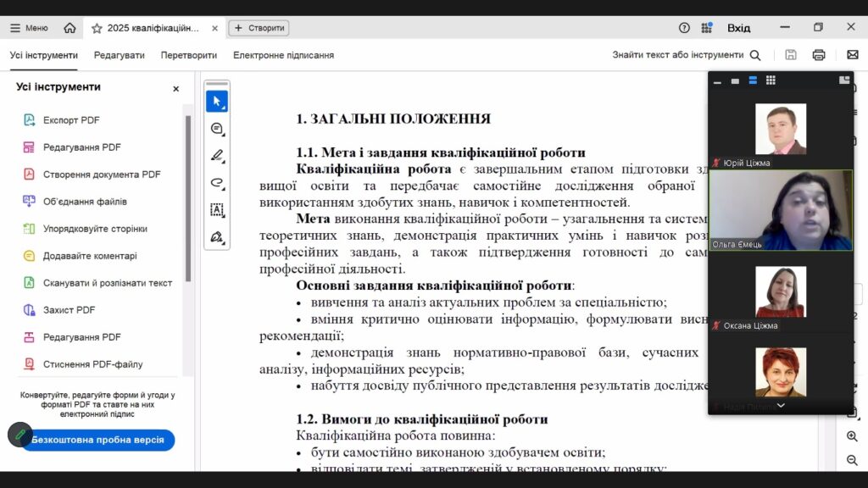Open the apps grid launcher icon
Viewport: 868px width, 488px height.
707,28
